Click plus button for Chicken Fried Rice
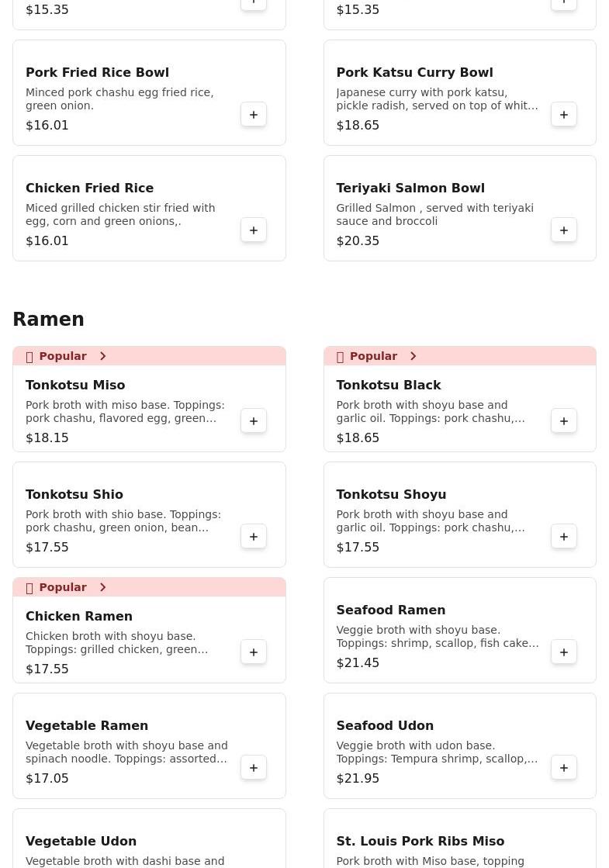609x868 pixels. coord(254,230)
